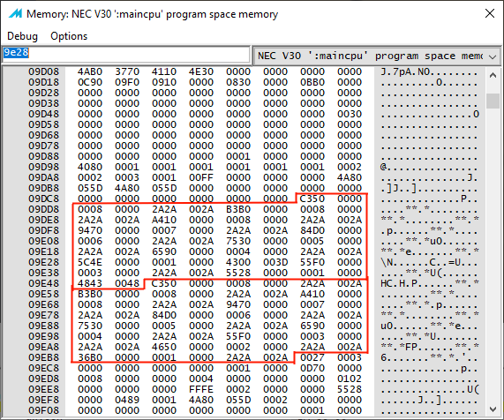Close the Memory window

(x=490, y=13)
